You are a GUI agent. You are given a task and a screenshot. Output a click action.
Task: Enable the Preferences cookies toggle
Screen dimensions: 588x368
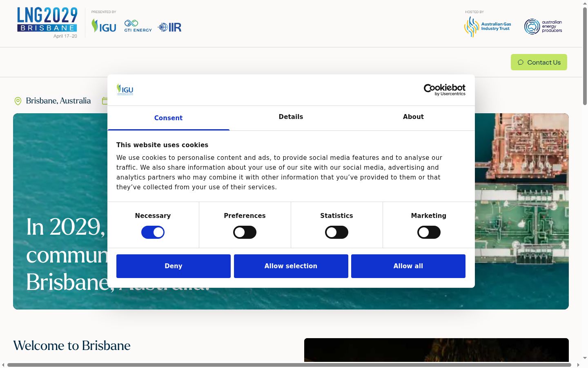245,232
